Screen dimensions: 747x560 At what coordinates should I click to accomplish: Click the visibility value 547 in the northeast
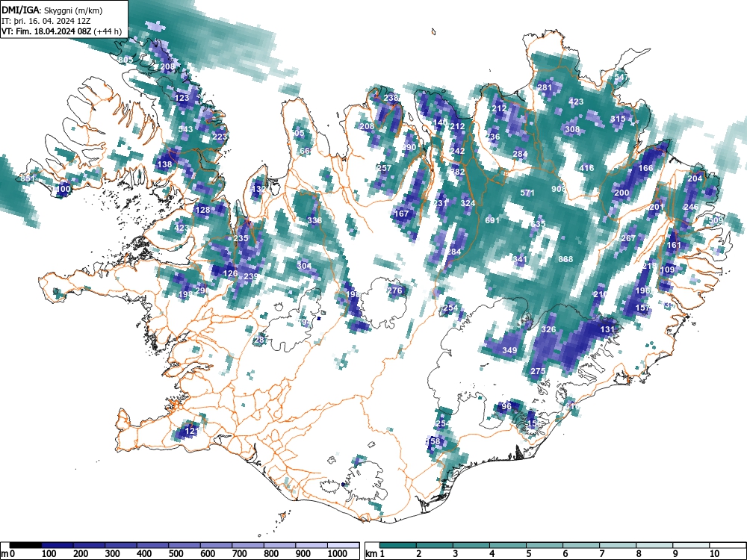[622, 77]
